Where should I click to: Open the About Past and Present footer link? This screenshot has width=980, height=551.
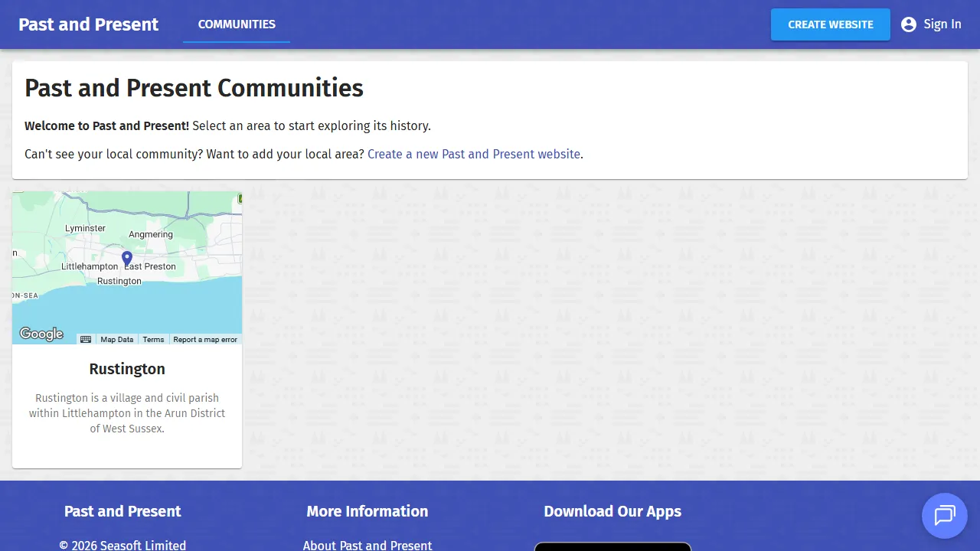(x=367, y=545)
